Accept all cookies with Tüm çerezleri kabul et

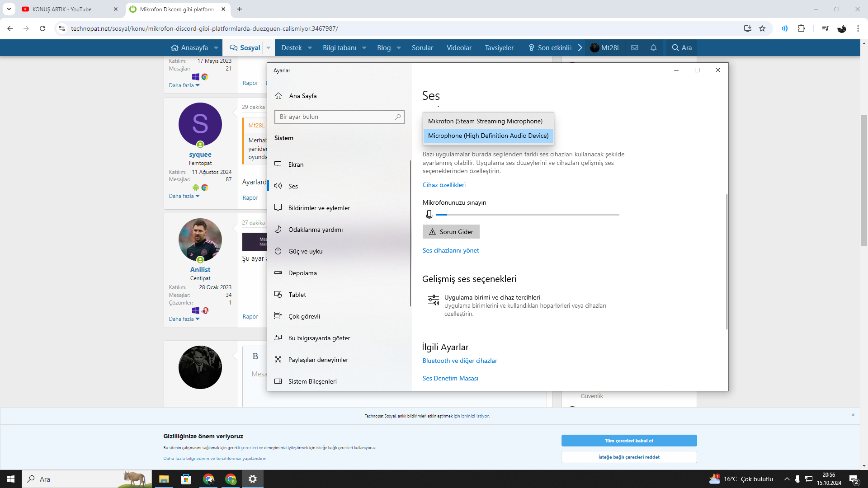point(628,441)
